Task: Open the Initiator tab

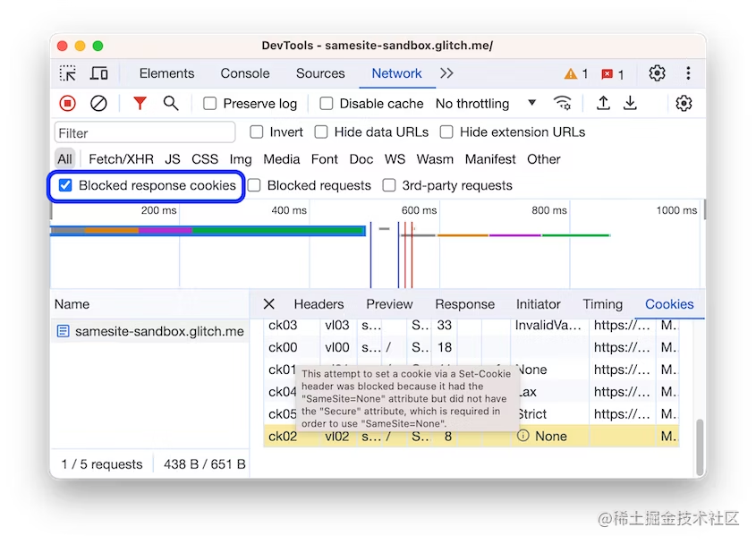Action: tap(538, 304)
